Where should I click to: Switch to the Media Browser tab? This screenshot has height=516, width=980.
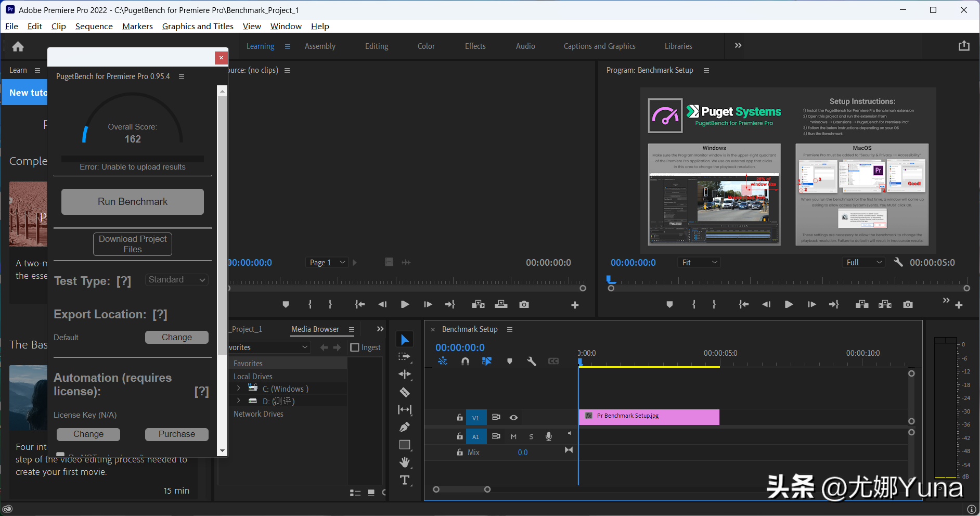(x=315, y=329)
